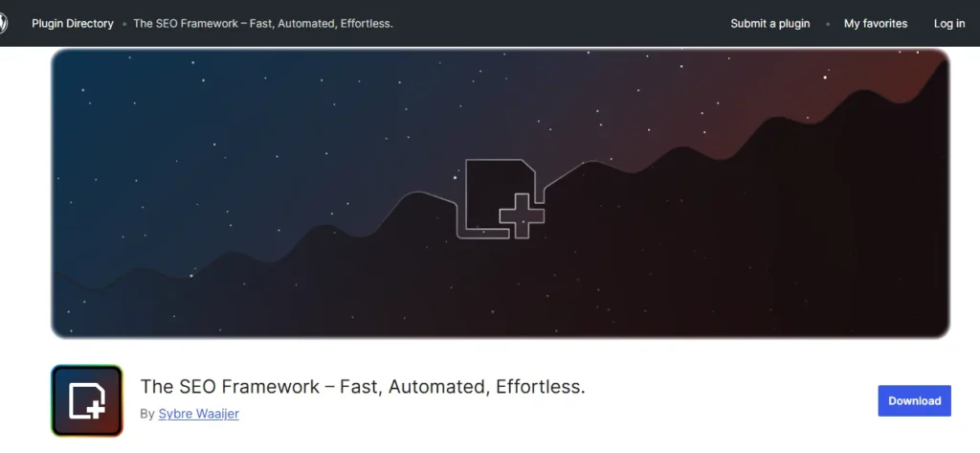980x453 pixels.
Task: Select the plugin title heading text
Action: [x=363, y=387]
